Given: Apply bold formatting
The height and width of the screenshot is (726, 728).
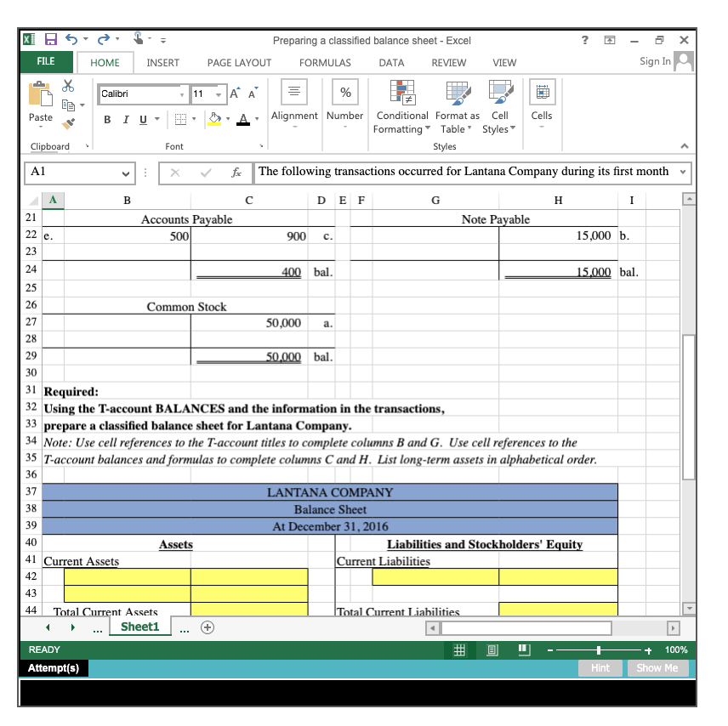Looking at the screenshot, I should tap(105, 119).
